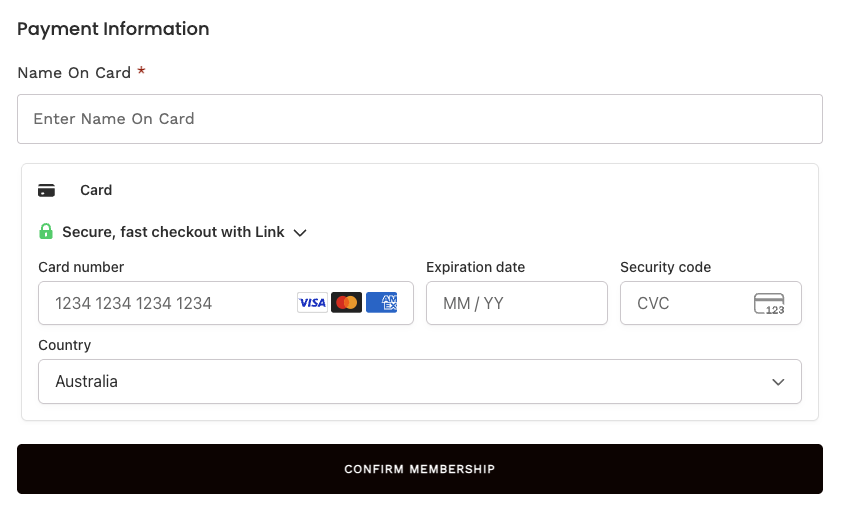The width and height of the screenshot is (844, 520).
Task: Click the 'Payment Information' heading
Action: pyautogui.click(x=113, y=29)
